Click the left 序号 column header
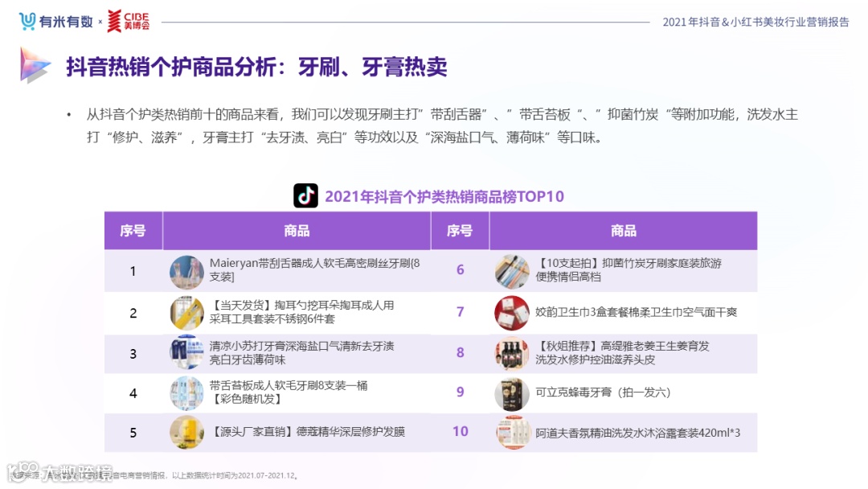Image resolution: width=868 pixels, height=489 pixels. coord(133,230)
